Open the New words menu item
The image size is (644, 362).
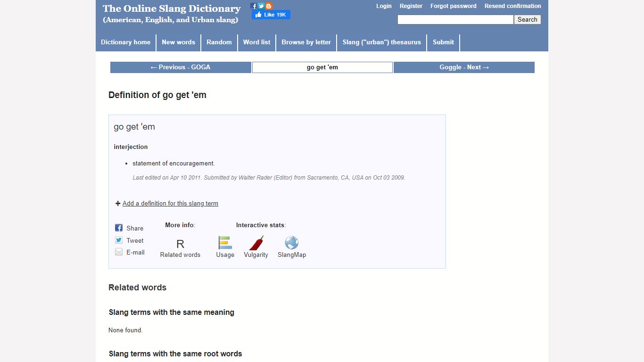coord(178,42)
